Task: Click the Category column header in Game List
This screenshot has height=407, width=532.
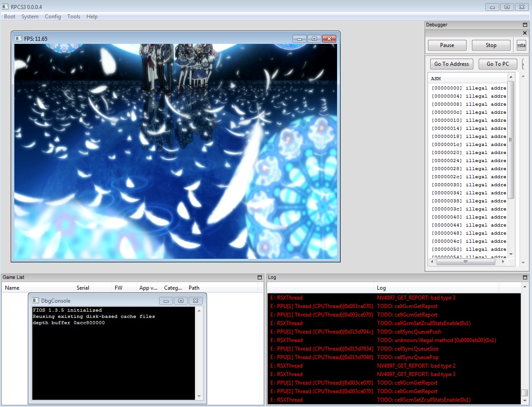Action: pos(173,288)
